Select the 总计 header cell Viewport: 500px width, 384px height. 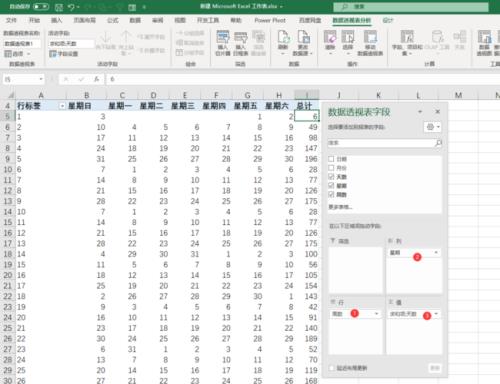(x=306, y=106)
